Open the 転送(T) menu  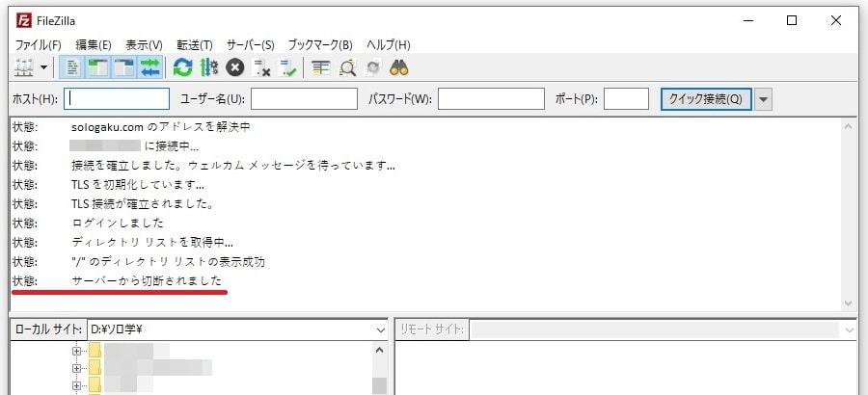[x=195, y=44]
